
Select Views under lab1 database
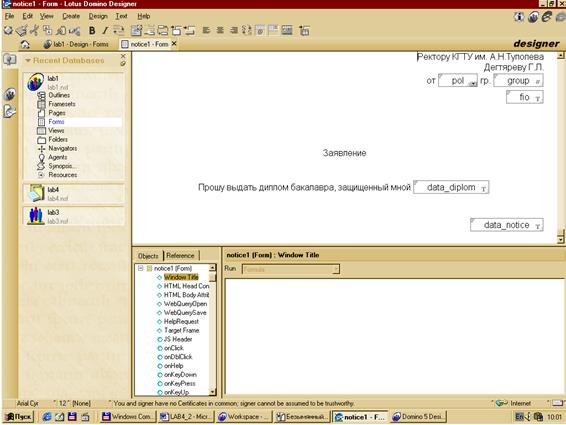click(x=56, y=130)
